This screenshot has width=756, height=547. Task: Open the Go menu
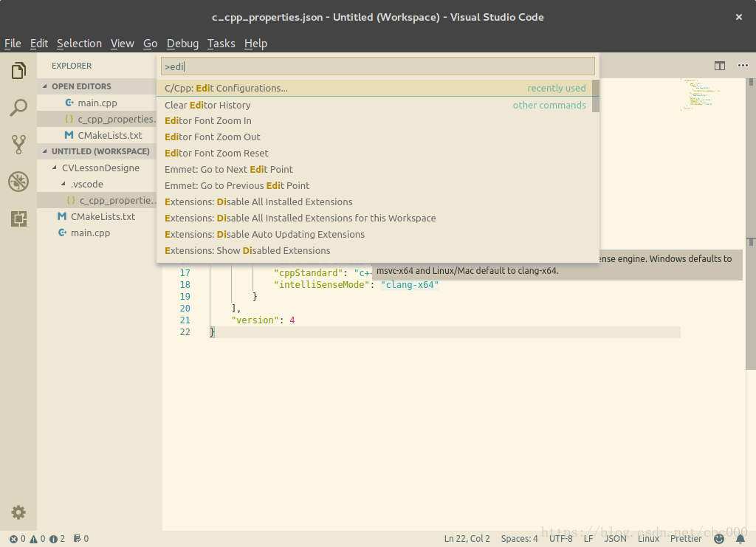pyautogui.click(x=151, y=44)
